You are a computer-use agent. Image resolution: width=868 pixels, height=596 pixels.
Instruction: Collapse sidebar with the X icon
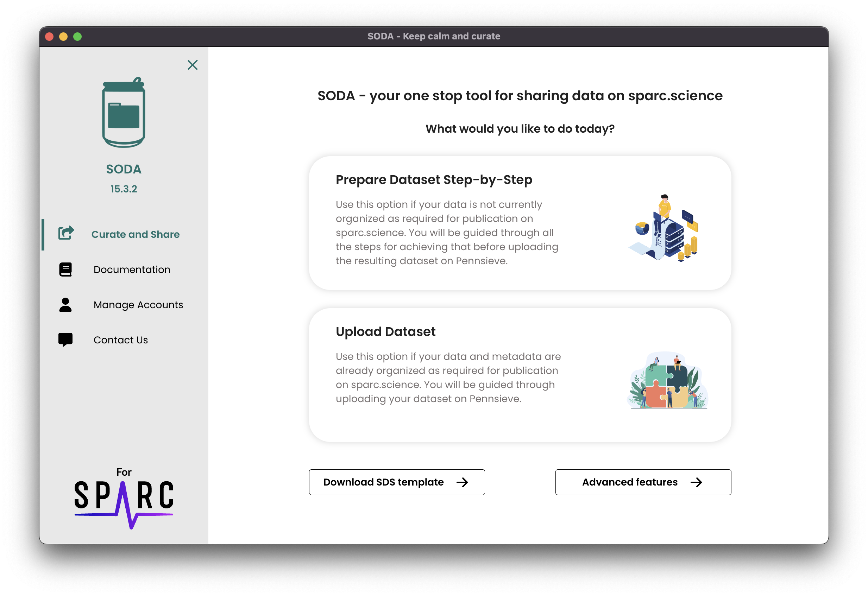click(x=192, y=65)
